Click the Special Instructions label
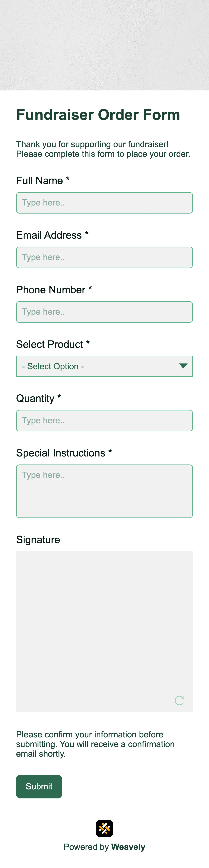The width and height of the screenshot is (209, 868). point(61,453)
